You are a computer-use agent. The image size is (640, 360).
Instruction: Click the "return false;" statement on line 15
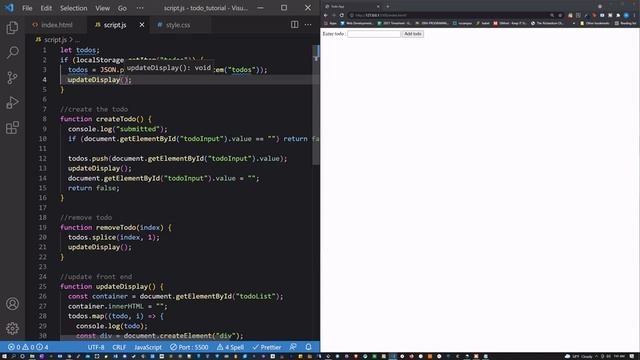point(94,188)
